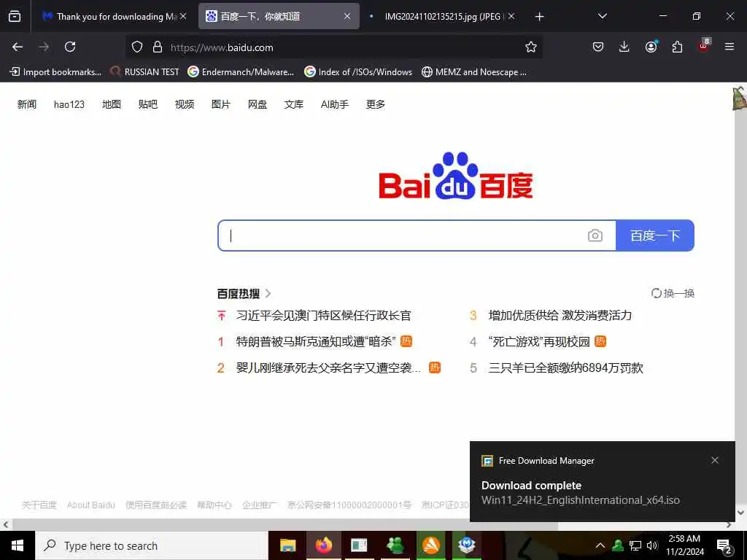Image resolution: width=747 pixels, height=560 pixels.
Task: Open Index of /ISOs/Windows bookmark
Action: [x=358, y=72]
